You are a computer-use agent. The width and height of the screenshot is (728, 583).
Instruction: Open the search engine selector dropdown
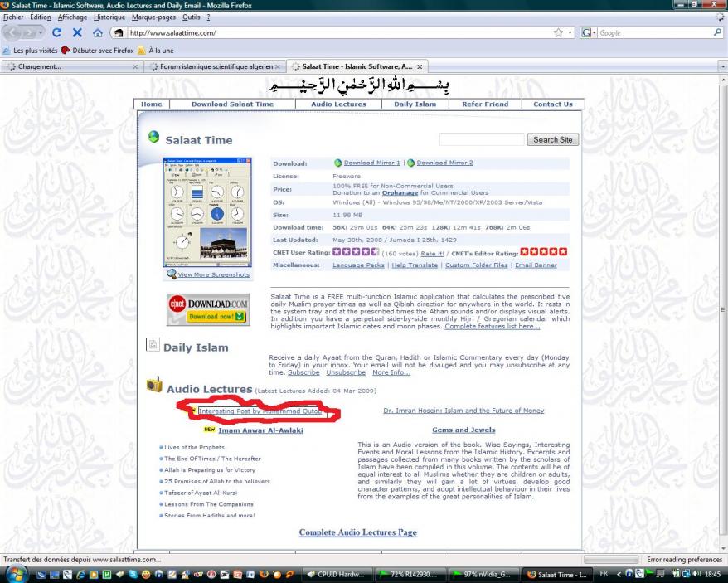pos(588,32)
